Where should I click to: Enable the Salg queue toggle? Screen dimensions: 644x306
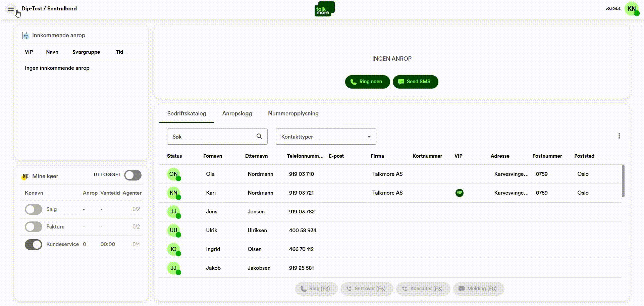coord(33,209)
